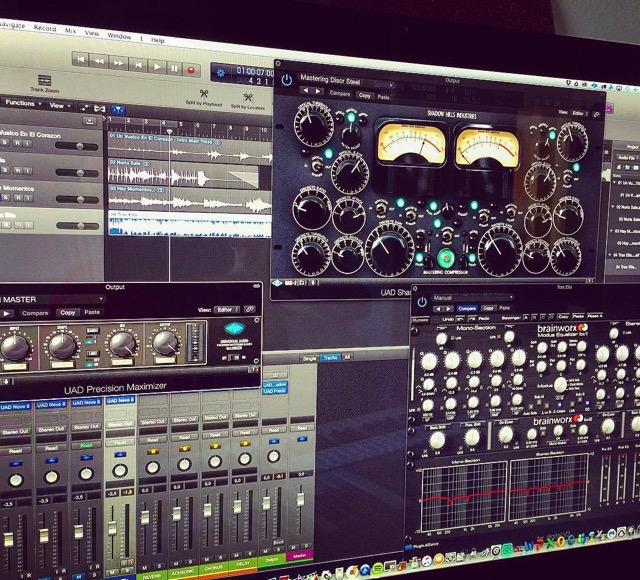
Task: Click the red Record button
Action: click(191, 70)
